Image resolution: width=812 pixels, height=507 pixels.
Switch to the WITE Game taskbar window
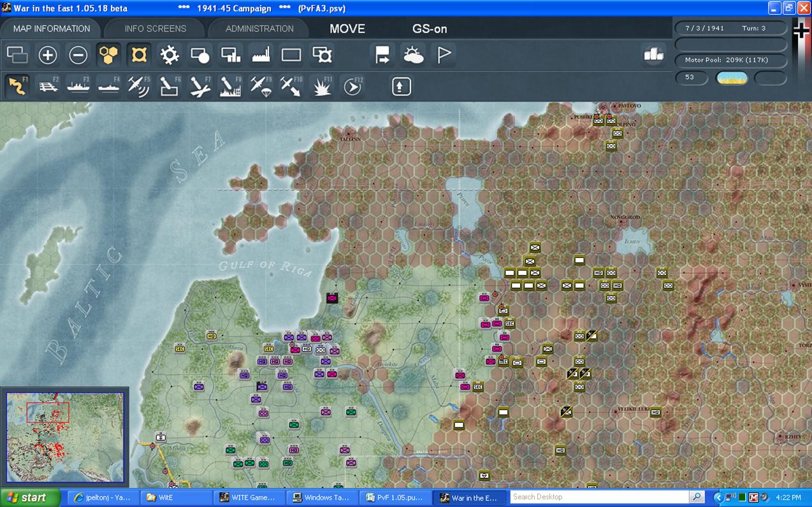pyautogui.click(x=248, y=497)
